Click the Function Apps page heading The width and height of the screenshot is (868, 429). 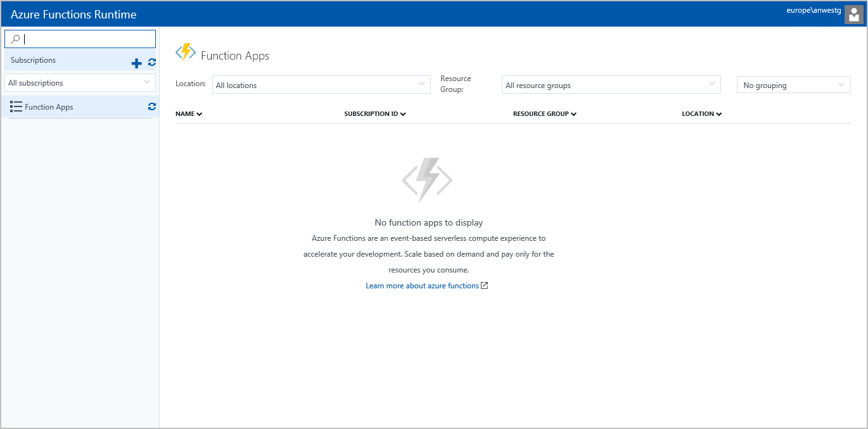tap(235, 56)
